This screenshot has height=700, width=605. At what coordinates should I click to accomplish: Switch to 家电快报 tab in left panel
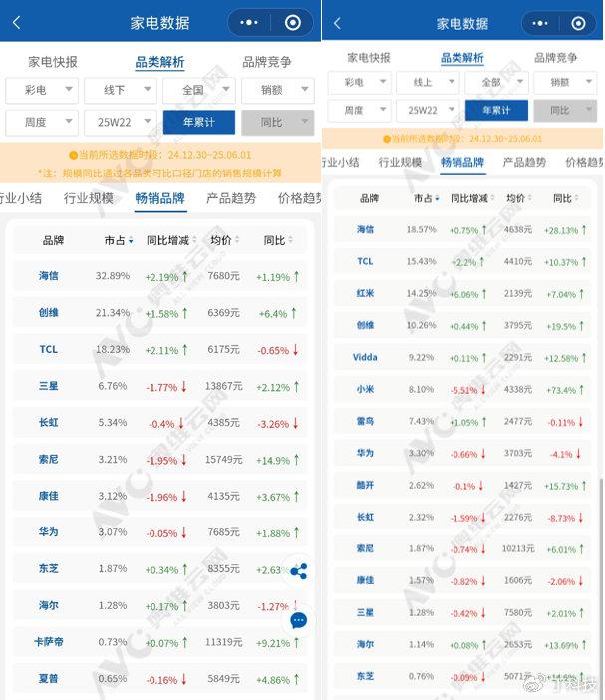tap(53, 62)
